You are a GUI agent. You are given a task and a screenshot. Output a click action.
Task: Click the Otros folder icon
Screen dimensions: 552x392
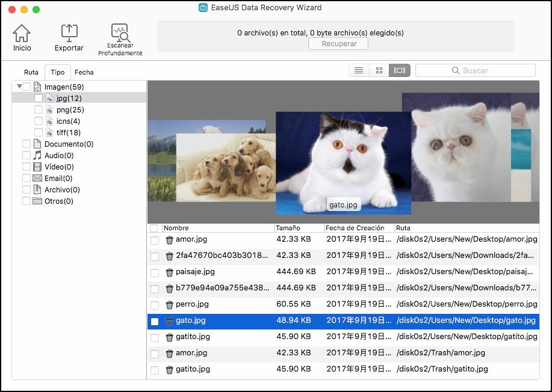coord(37,201)
